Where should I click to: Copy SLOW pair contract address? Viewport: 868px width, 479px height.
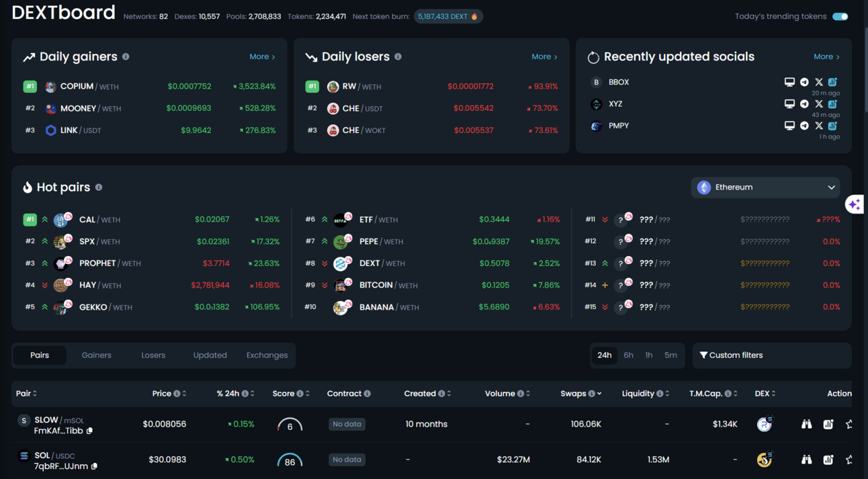click(x=89, y=431)
